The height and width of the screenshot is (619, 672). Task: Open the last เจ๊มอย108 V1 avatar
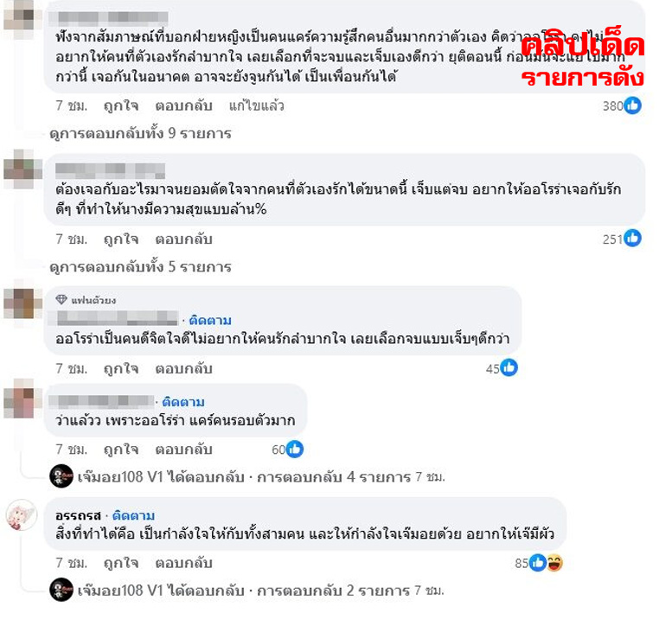[x=61, y=590]
